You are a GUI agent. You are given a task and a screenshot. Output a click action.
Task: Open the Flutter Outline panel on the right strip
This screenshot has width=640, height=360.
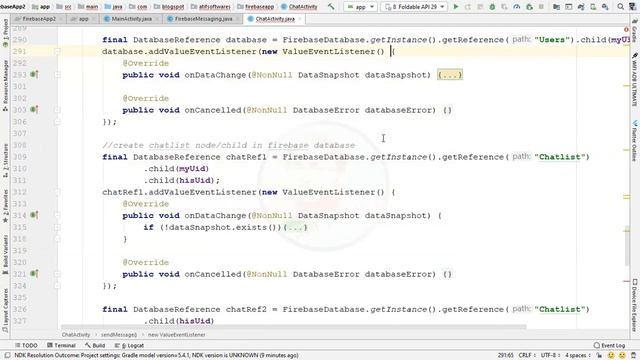(635, 141)
